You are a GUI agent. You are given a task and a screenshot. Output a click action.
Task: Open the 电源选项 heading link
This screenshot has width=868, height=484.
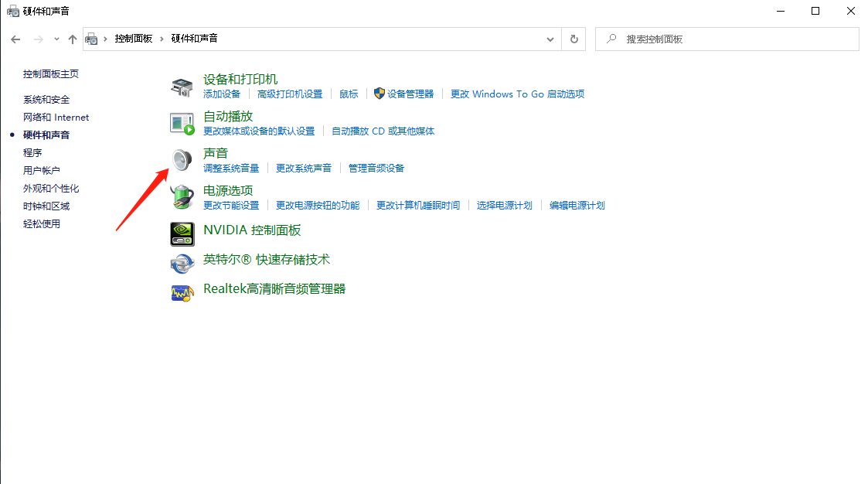pos(228,190)
